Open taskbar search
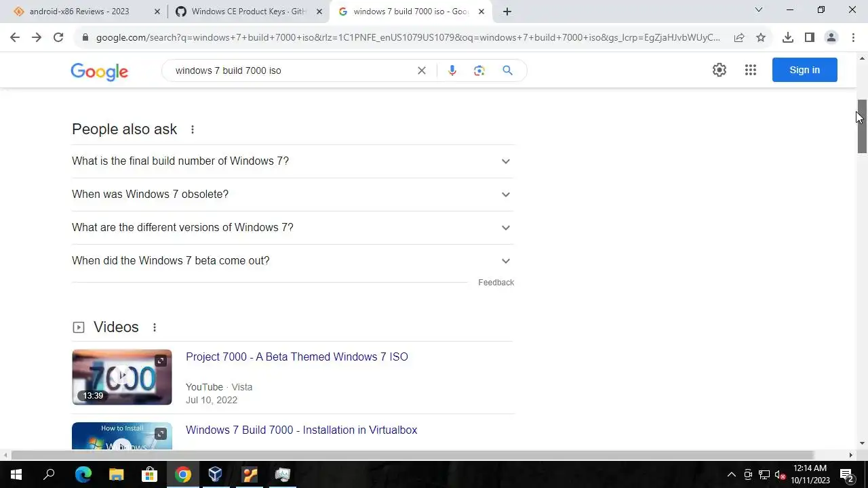 click(49, 474)
